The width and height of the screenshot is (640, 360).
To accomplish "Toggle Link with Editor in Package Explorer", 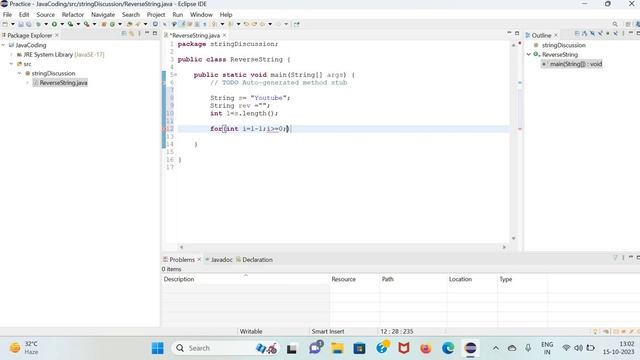I will [x=131, y=33].
